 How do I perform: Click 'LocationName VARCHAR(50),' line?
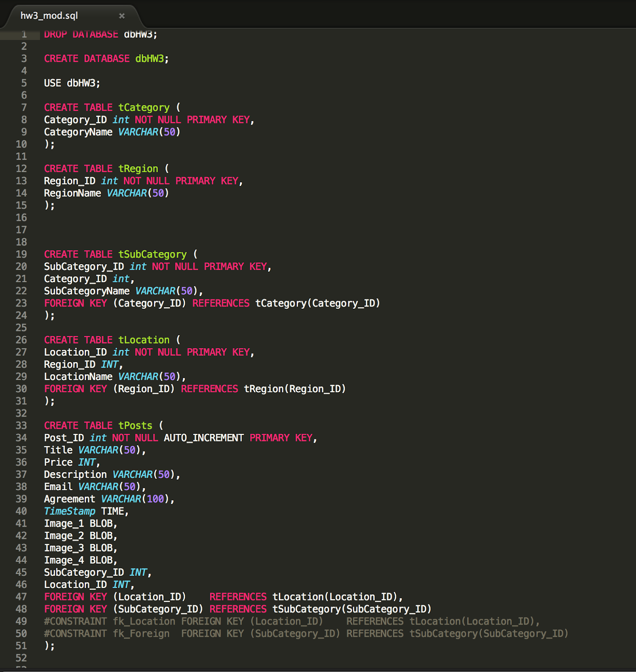[115, 377]
